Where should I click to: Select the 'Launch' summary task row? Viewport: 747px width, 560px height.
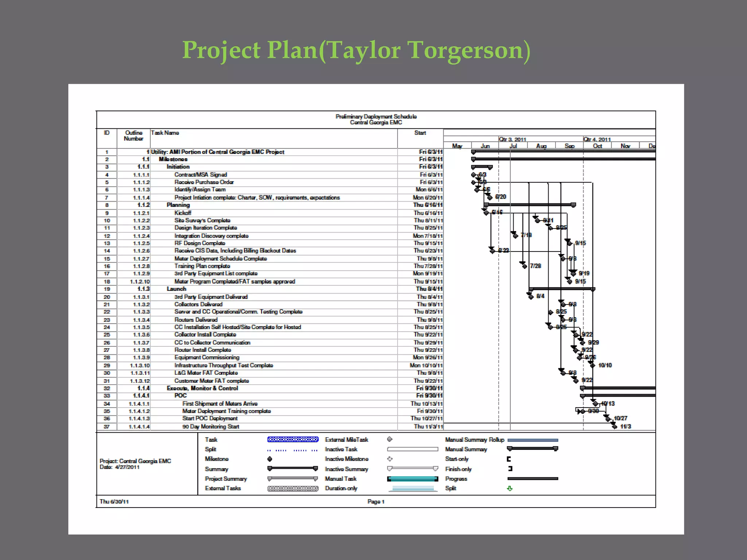point(270,289)
